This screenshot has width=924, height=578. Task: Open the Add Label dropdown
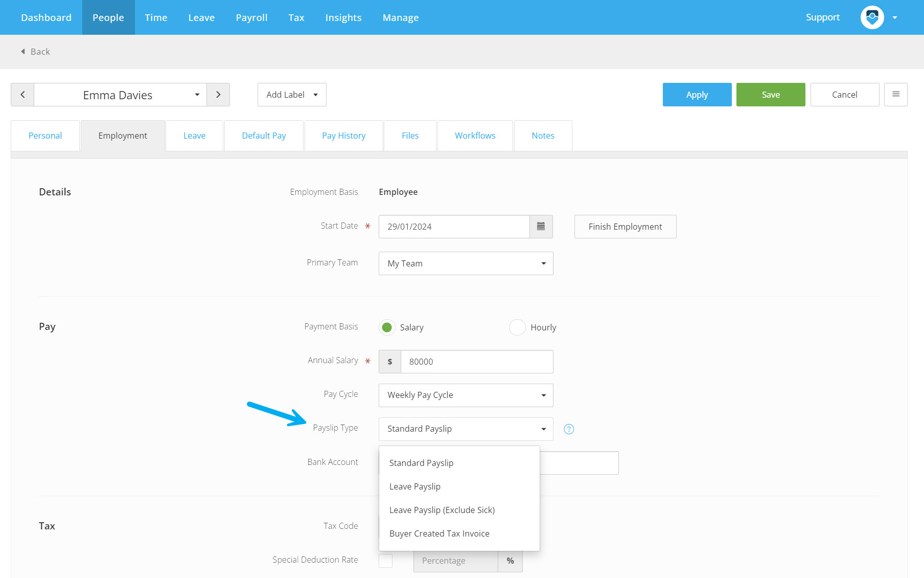tap(292, 95)
